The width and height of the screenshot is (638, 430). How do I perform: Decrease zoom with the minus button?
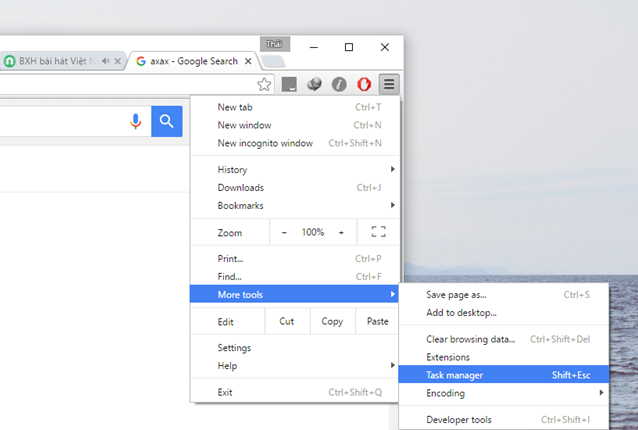pos(284,232)
